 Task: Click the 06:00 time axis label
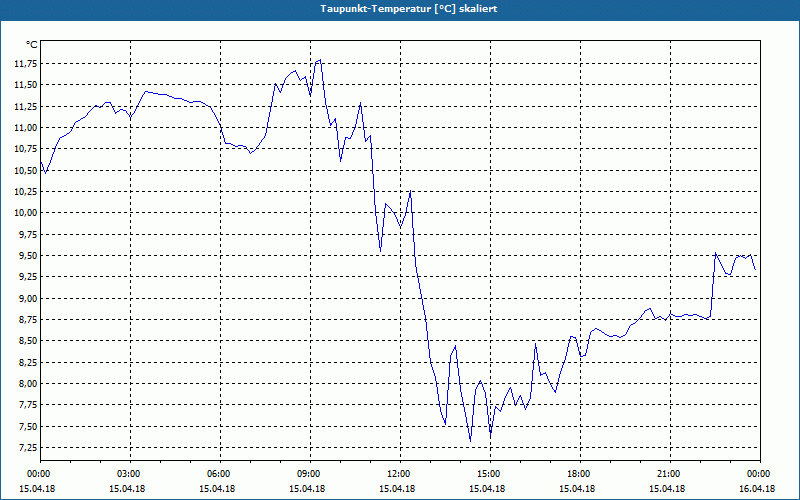point(220,474)
